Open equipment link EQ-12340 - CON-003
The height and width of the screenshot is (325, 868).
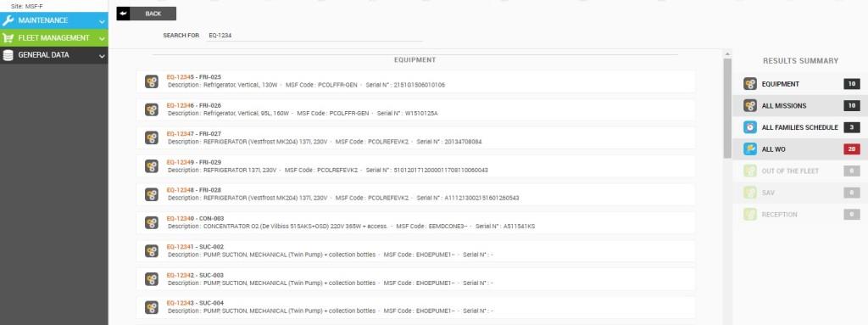pyautogui.click(x=196, y=219)
